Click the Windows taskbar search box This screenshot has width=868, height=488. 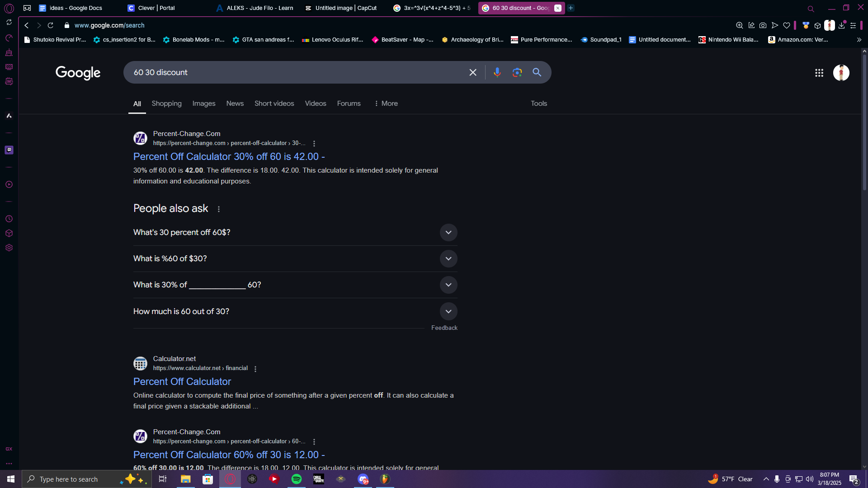tap(86, 479)
